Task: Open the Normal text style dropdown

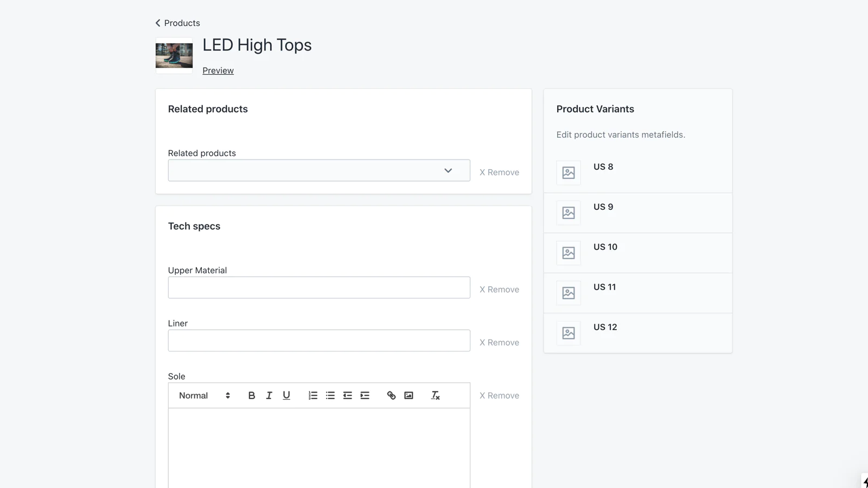Action: click(x=205, y=396)
